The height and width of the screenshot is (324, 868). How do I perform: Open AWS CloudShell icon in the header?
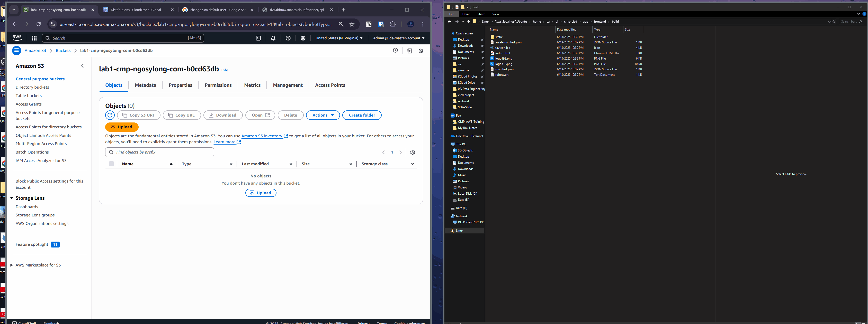(258, 38)
